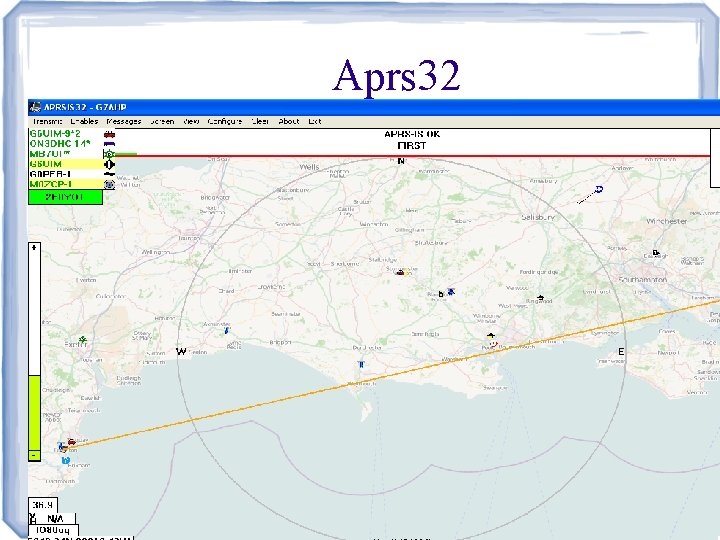Select station G0PEB-1 in station list

pyautogui.click(x=65, y=174)
